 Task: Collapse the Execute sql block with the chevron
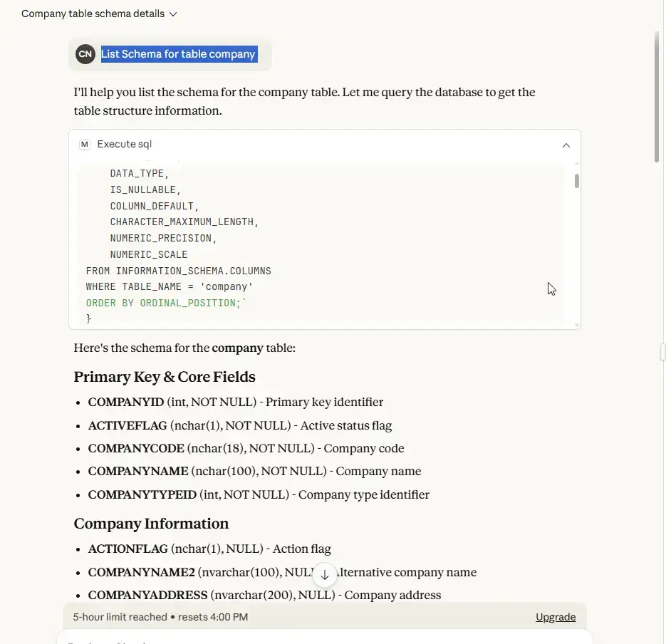(x=566, y=145)
